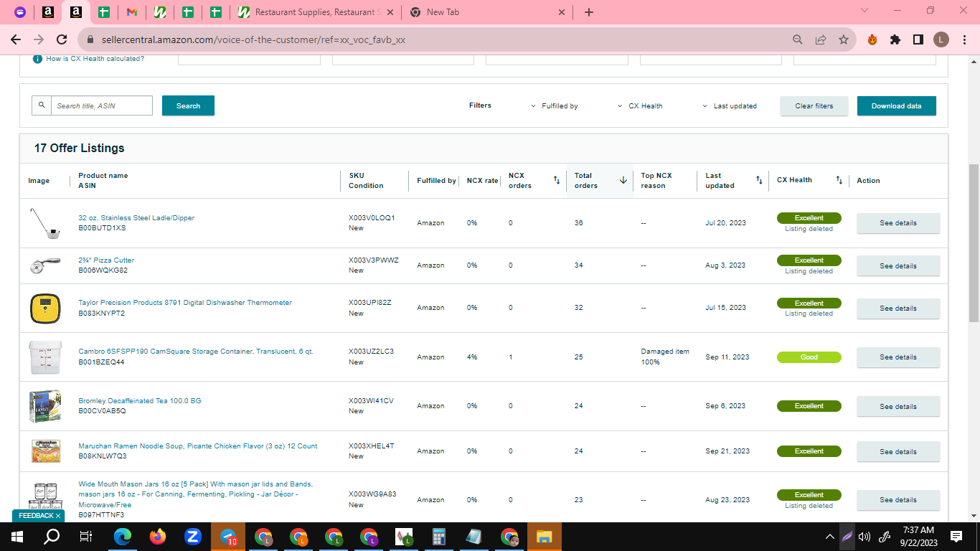Expand the CX Health filter dropdown
Screen dimensions: 980x551
pos(640,106)
